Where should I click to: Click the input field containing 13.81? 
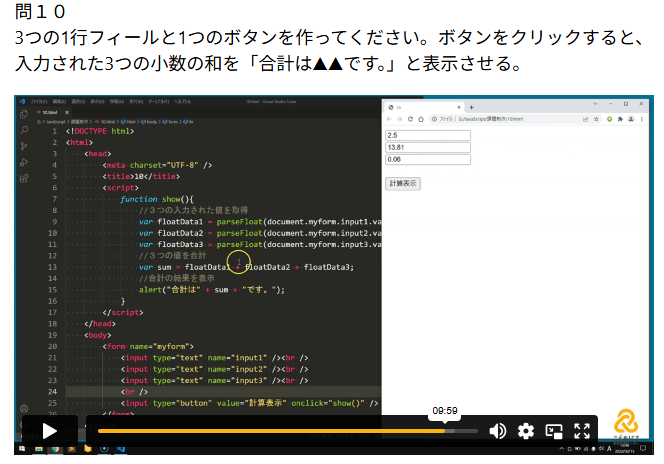click(x=428, y=147)
